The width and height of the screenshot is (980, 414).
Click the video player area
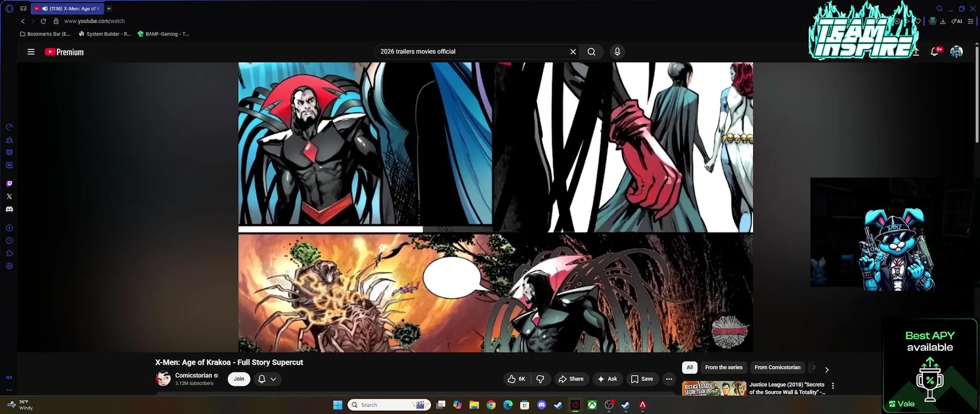(495, 207)
